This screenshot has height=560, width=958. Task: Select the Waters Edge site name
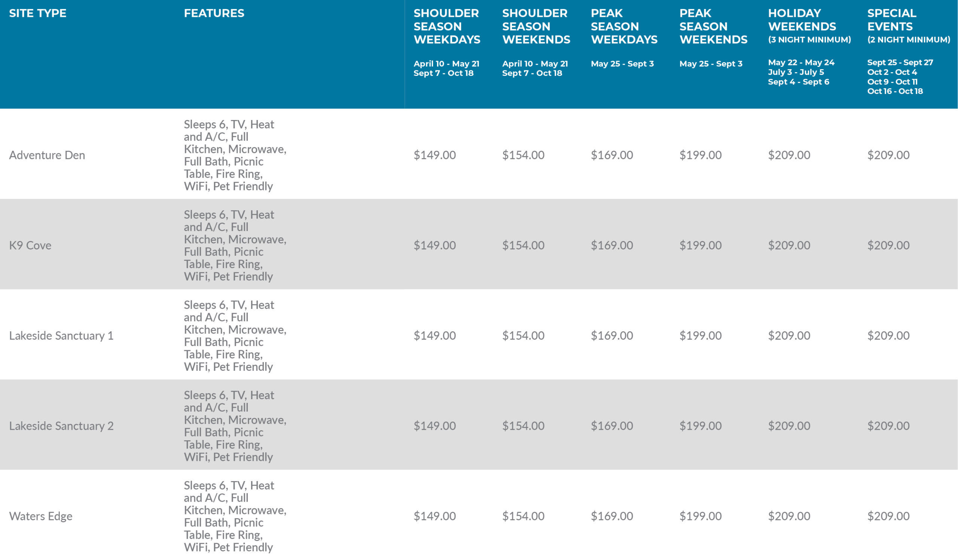41,516
